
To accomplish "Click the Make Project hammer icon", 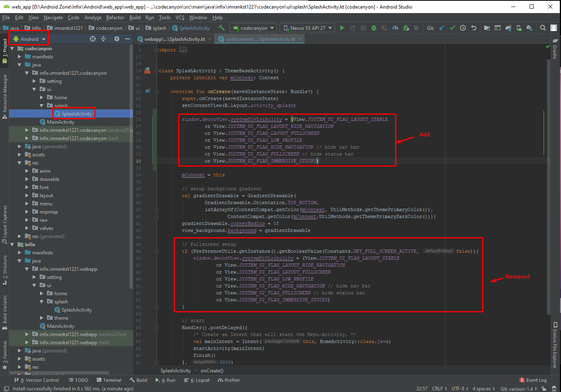I will (x=221, y=28).
